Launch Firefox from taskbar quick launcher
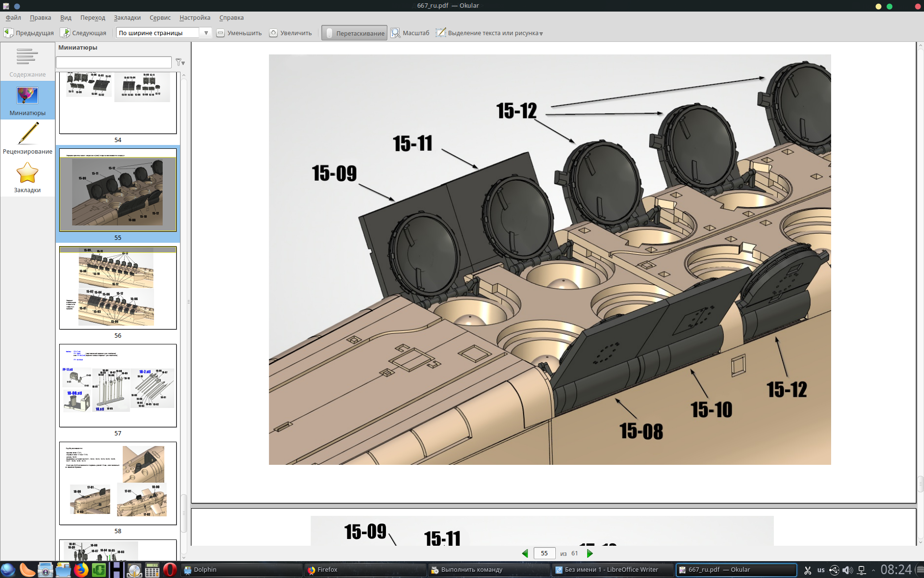 (81, 570)
